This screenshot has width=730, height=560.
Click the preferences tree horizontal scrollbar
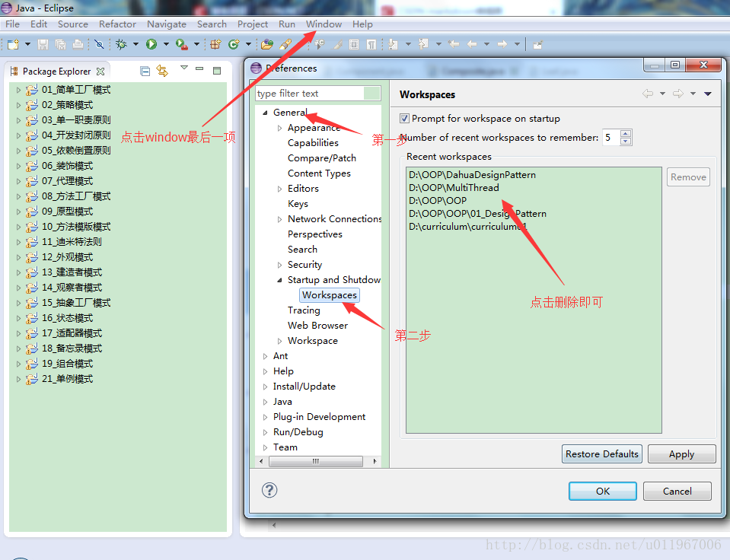coord(317,461)
